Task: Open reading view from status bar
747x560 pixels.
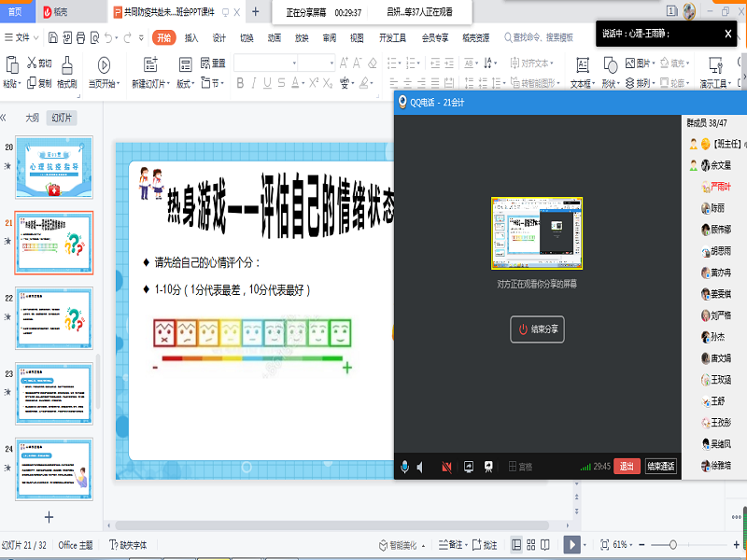Action: 550,544
